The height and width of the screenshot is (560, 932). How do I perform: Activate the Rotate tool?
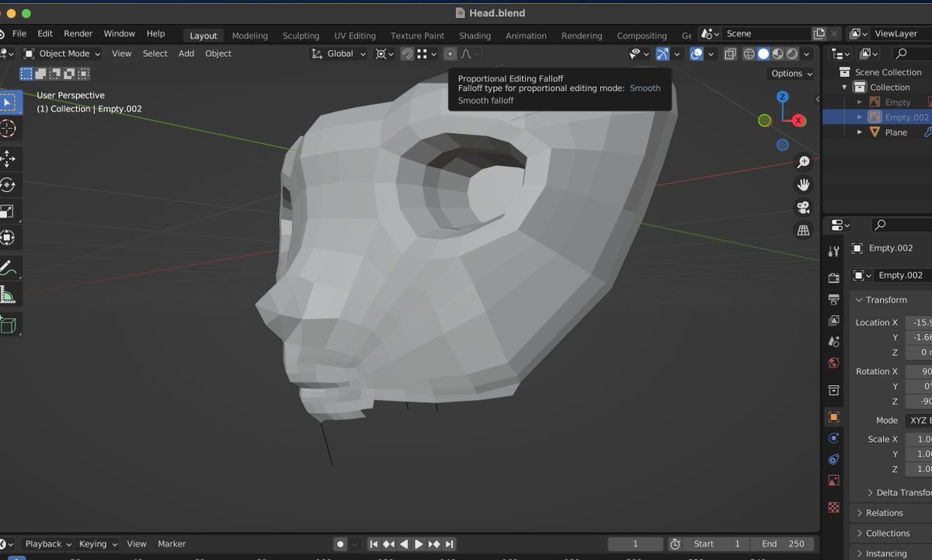(x=8, y=186)
